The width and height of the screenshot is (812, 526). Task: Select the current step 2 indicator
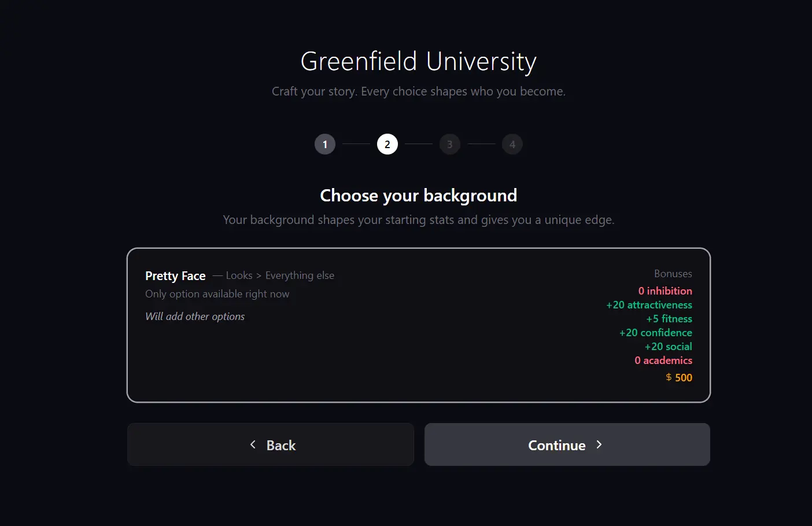387,144
